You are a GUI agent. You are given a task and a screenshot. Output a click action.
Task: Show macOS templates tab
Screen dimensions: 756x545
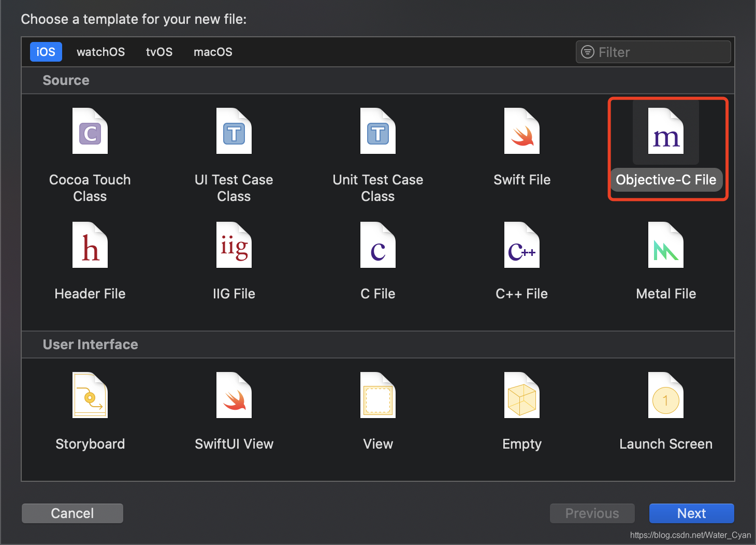coord(213,52)
